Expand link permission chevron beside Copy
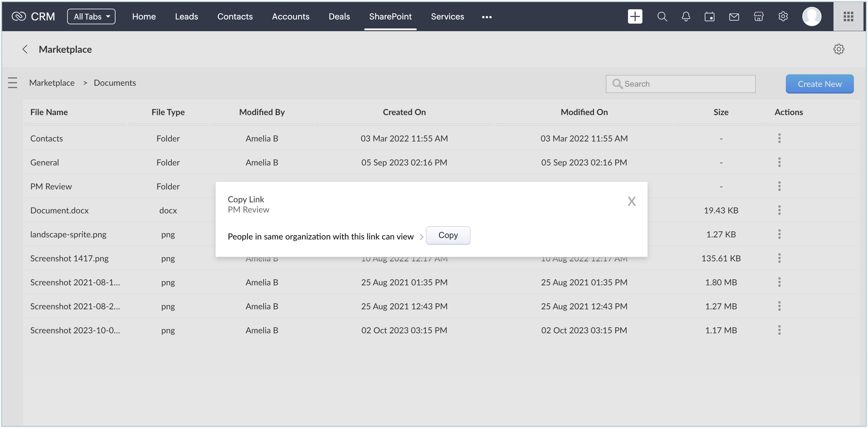 point(421,237)
